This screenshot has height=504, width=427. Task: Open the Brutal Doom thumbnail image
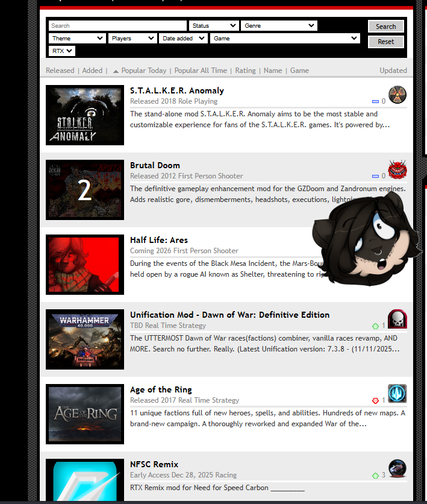point(85,190)
